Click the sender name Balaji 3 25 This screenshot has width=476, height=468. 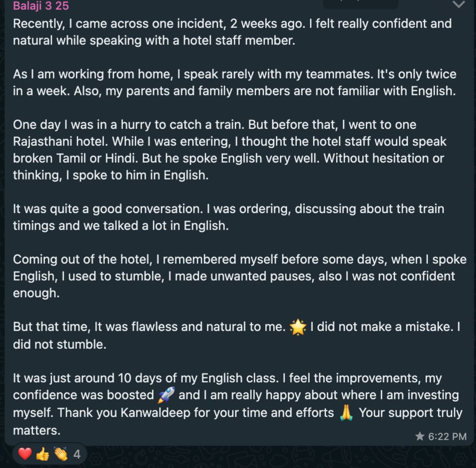[41, 6]
